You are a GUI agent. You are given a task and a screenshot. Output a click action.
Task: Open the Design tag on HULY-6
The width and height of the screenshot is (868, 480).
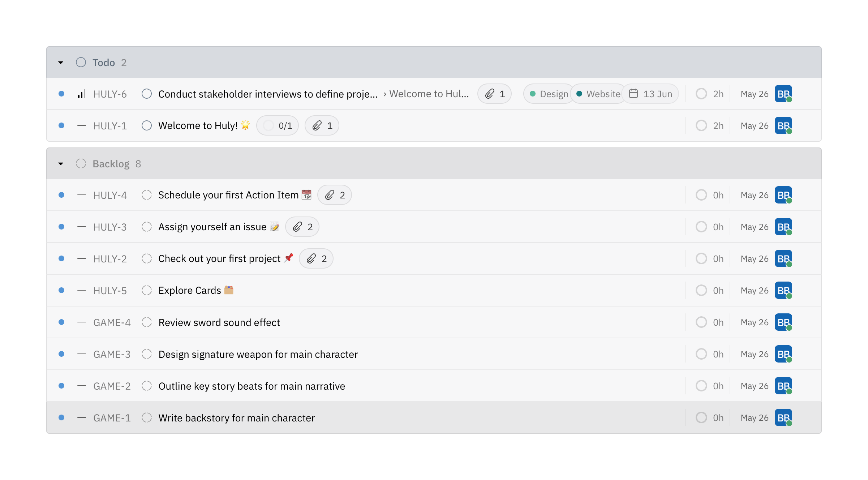click(548, 94)
